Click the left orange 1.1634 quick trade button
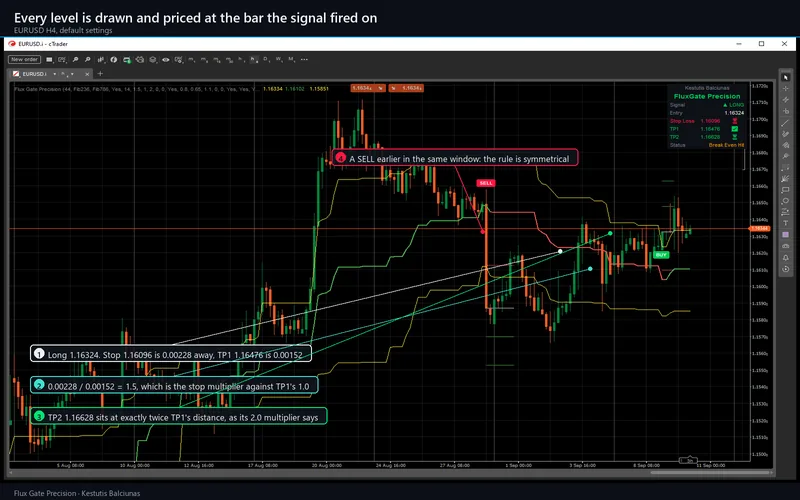800x500 pixels. pos(368,88)
